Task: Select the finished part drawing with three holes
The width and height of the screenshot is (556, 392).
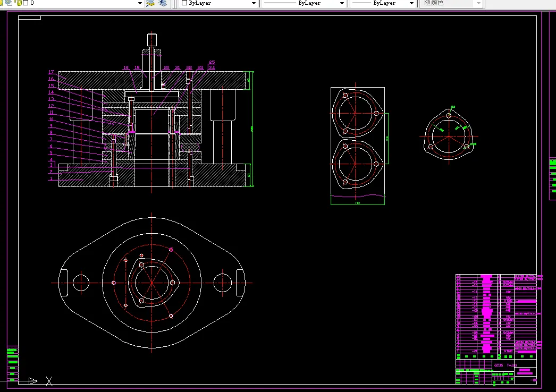Action: coord(449,135)
